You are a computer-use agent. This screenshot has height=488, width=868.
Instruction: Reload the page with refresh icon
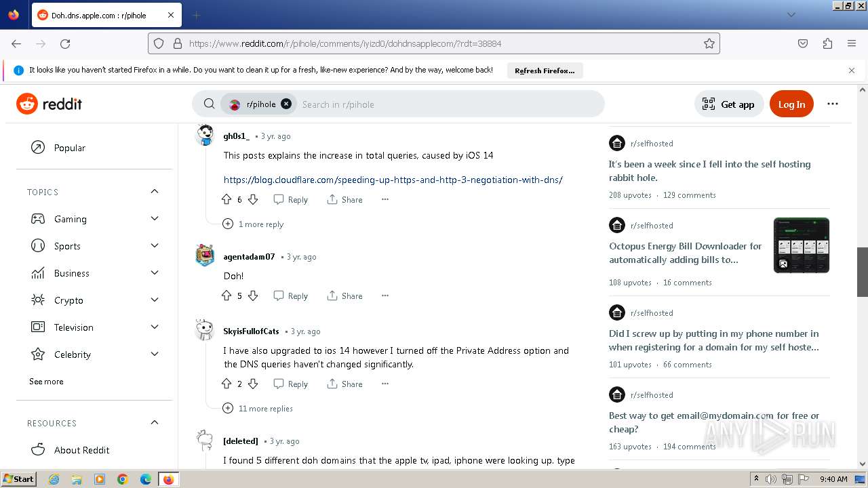coord(65,43)
